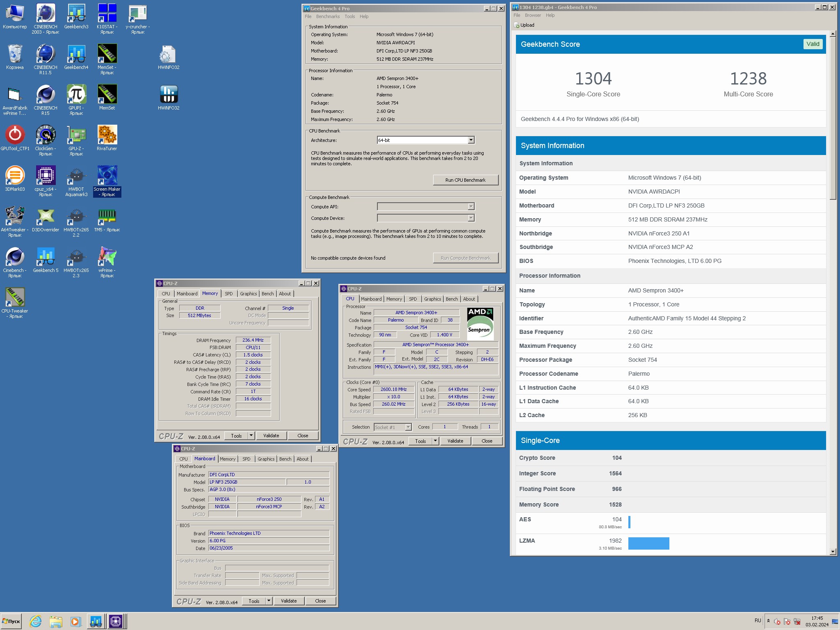840x630 pixels.
Task: Expand Tools dropdown arrow in CPU tab CPU-Z window
Action: click(436, 441)
